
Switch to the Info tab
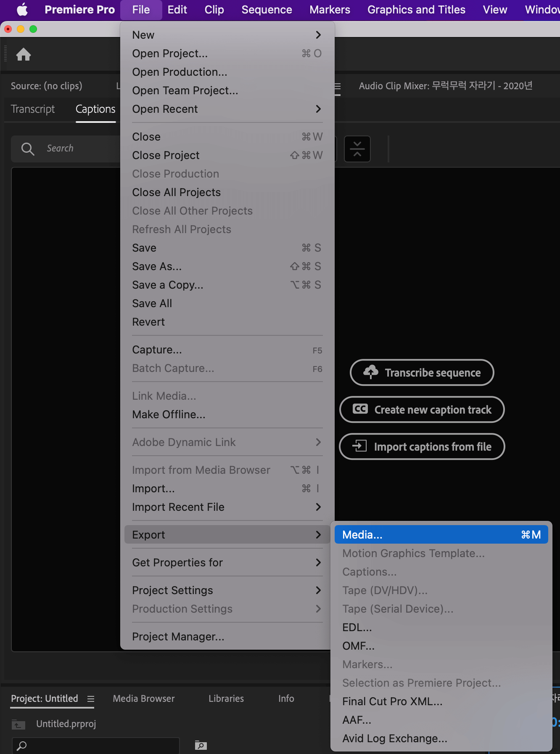[286, 699]
